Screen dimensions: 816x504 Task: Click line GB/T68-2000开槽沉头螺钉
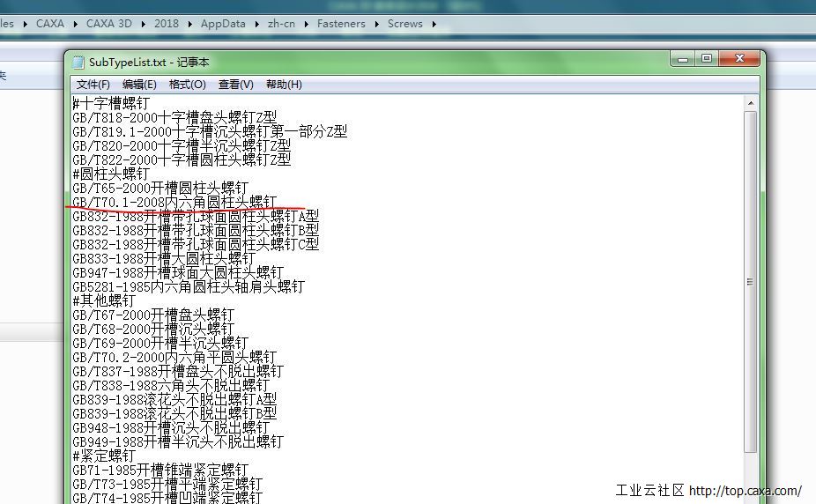tap(153, 329)
